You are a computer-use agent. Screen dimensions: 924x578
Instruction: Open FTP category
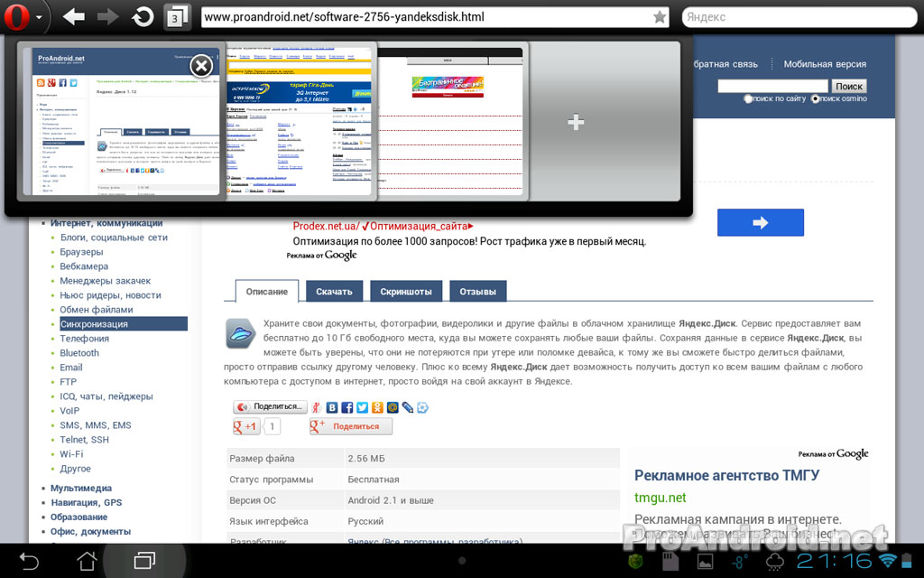(x=68, y=382)
